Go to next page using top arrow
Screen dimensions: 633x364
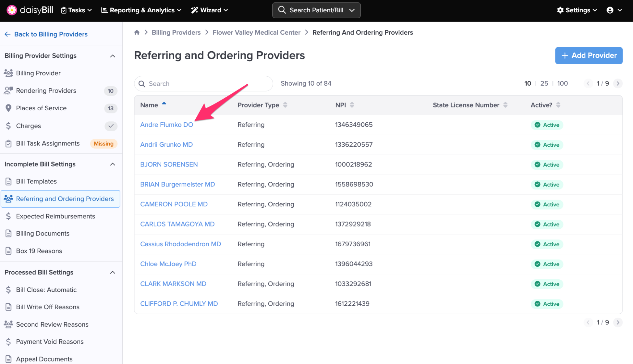click(x=618, y=83)
